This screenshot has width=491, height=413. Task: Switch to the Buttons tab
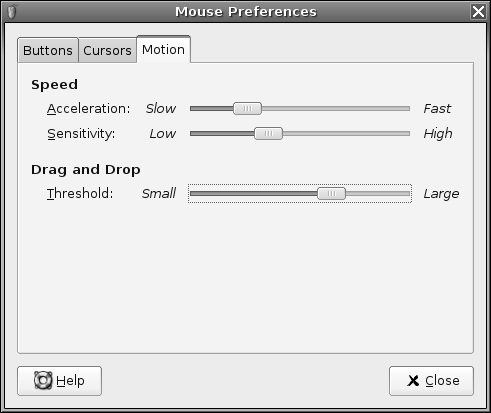pyautogui.click(x=48, y=50)
